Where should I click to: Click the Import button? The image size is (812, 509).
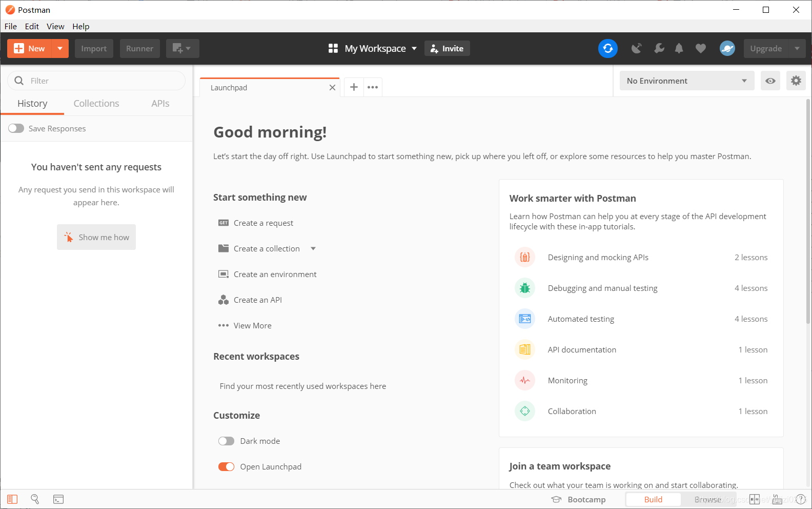(94, 48)
